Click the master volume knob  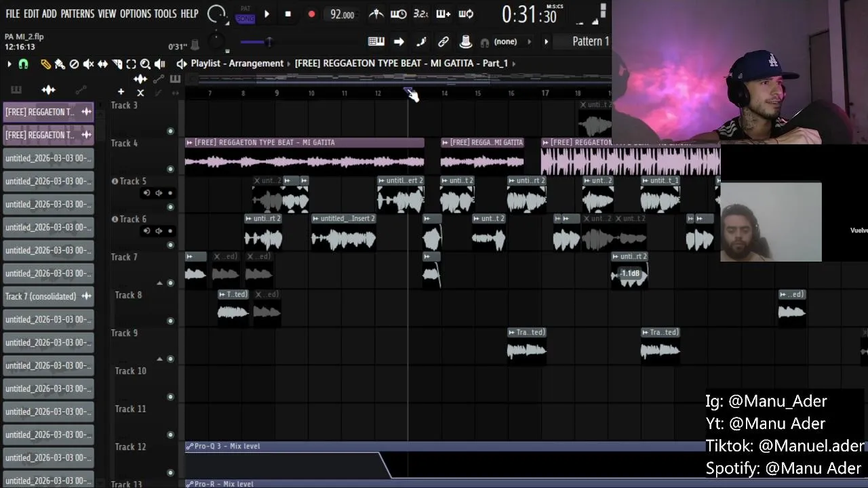tap(216, 14)
